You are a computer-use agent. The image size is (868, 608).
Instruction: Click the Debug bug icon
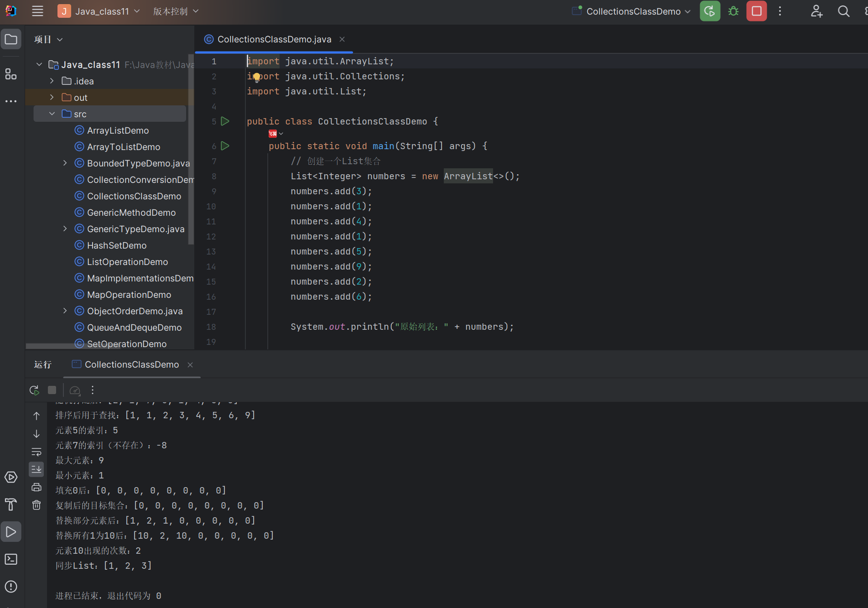pyautogui.click(x=733, y=11)
